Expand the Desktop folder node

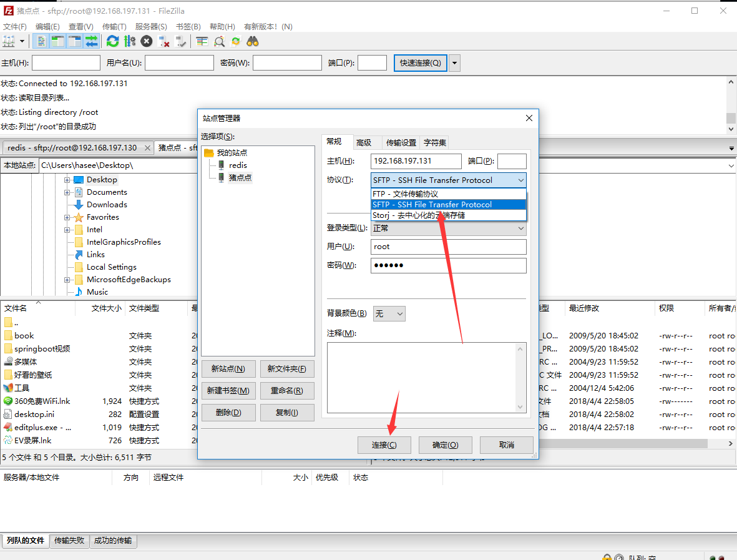(67, 180)
